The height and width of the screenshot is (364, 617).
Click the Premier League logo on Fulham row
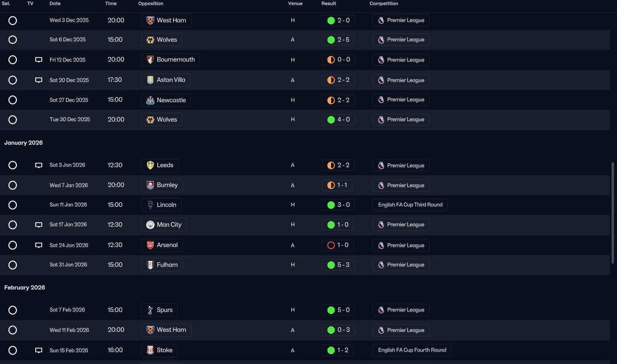(x=381, y=265)
